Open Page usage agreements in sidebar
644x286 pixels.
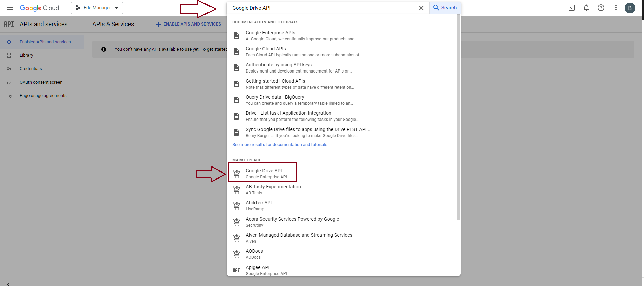point(42,96)
